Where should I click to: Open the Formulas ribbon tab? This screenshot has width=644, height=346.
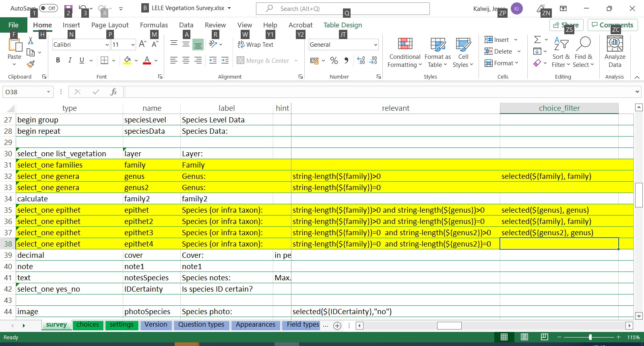pyautogui.click(x=154, y=25)
